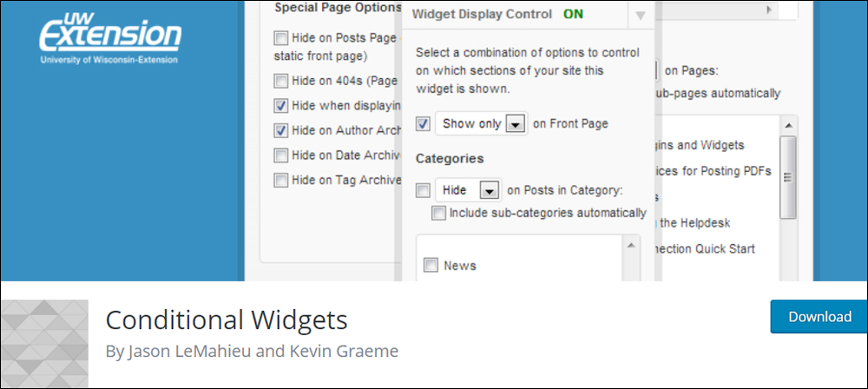Toggle the on Front Page checkbox
Viewport: 868px width, 389px height.
point(424,123)
